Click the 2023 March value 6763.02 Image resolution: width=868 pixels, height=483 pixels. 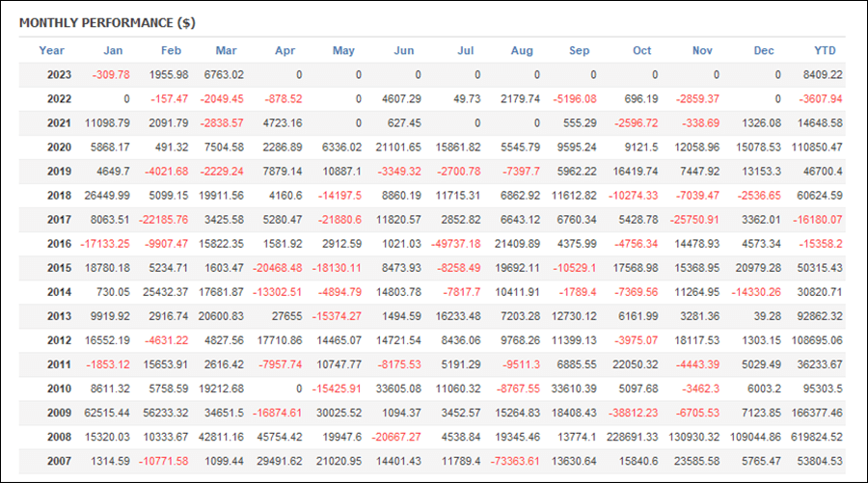(224, 74)
